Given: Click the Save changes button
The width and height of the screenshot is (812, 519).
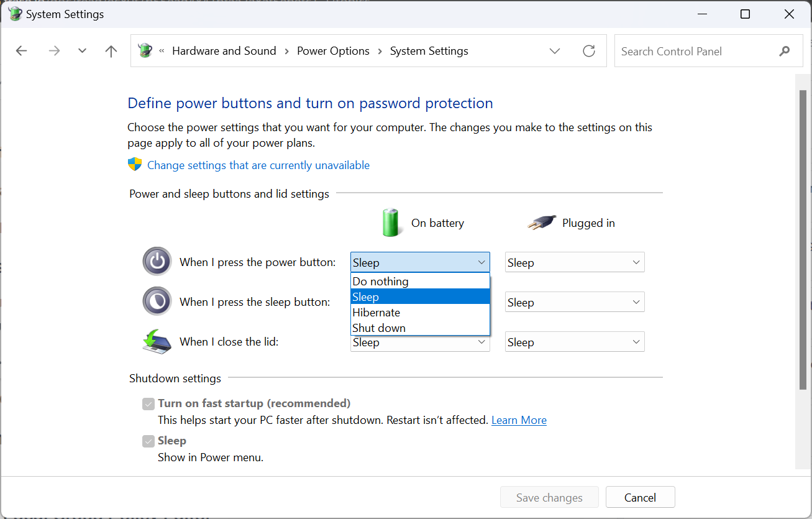Looking at the screenshot, I should tap(549, 497).
